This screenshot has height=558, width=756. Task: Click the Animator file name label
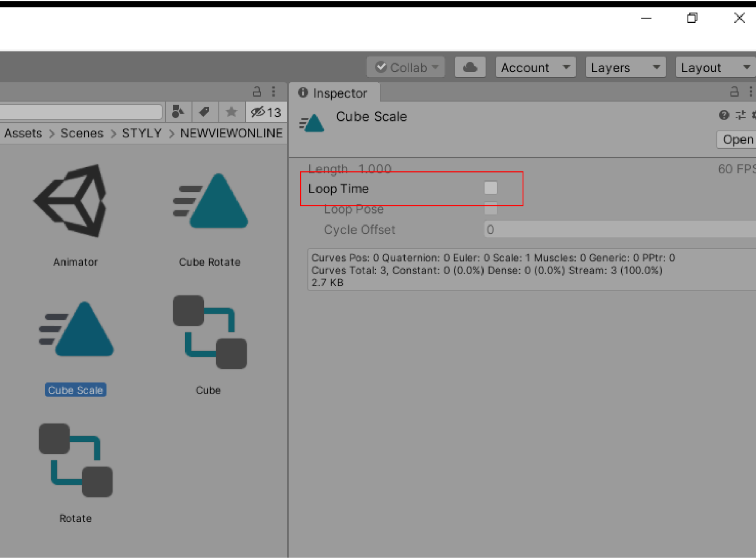click(76, 262)
